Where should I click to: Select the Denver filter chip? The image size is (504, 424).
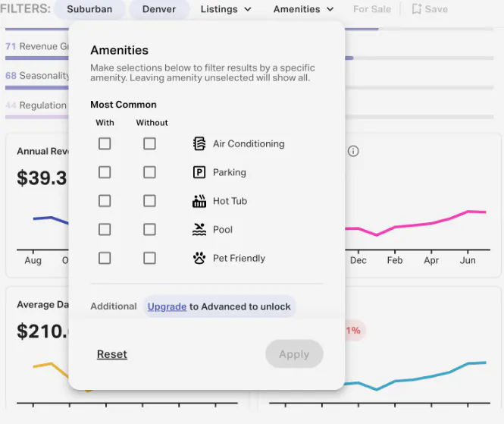(159, 9)
